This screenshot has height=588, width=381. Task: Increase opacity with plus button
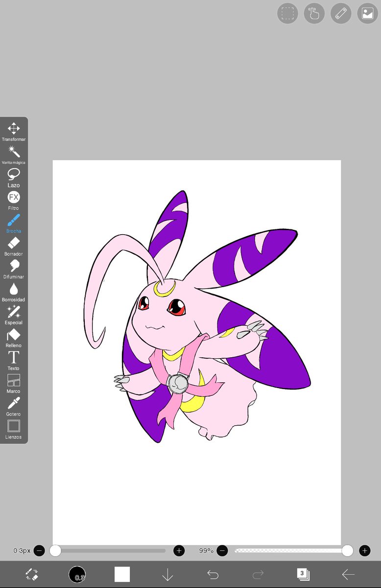pos(365,551)
